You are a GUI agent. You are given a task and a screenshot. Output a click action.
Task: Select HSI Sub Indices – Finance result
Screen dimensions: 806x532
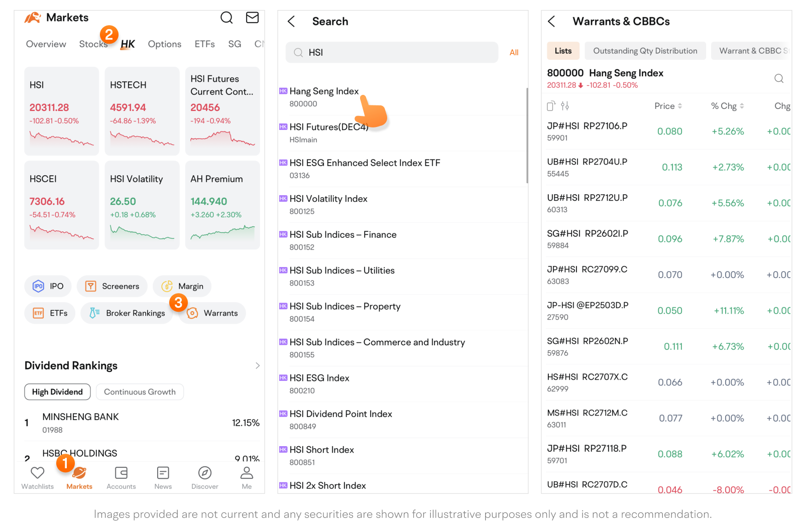pyautogui.click(x=402, y=240)
